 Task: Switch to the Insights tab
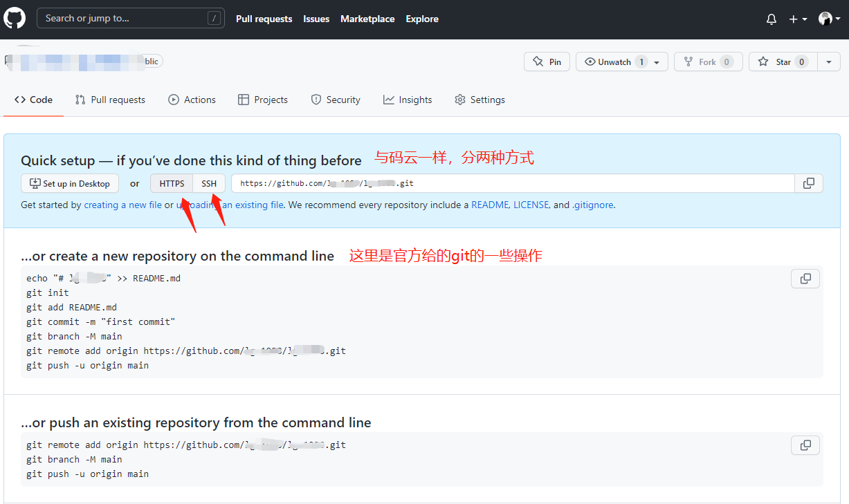coord(408,100)
